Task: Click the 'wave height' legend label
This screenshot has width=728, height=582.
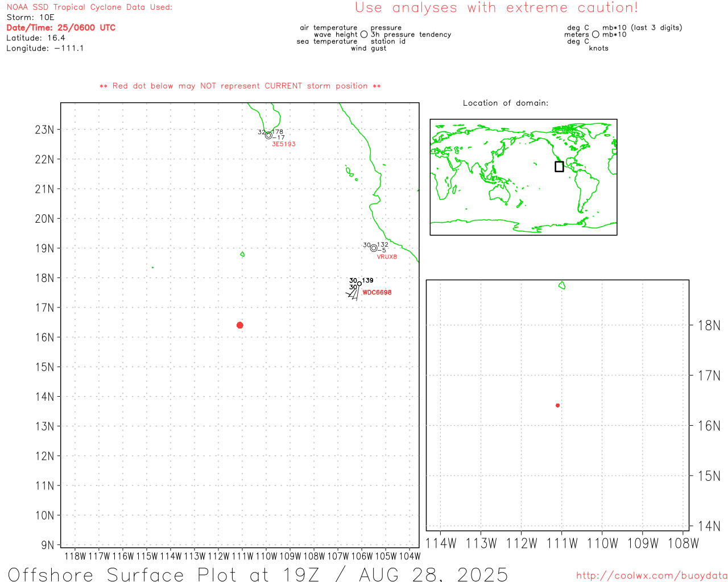Action: [336, 35]
